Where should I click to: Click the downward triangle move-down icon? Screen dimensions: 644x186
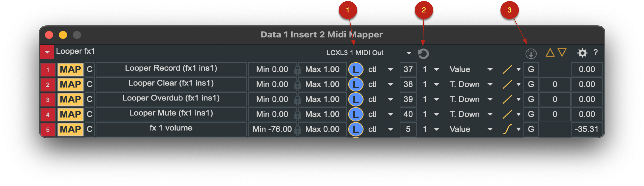pos(562,53)
